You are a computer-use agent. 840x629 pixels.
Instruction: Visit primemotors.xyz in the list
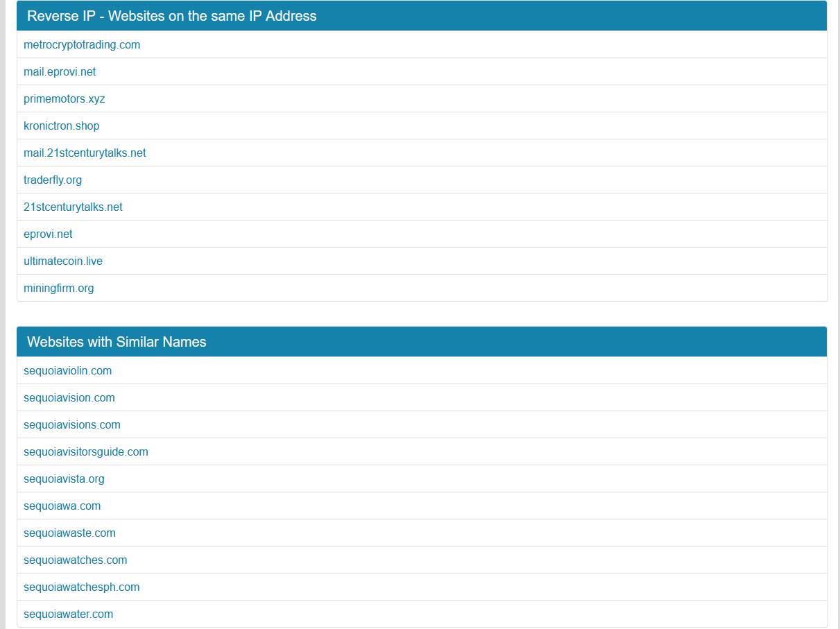point(65,98)
